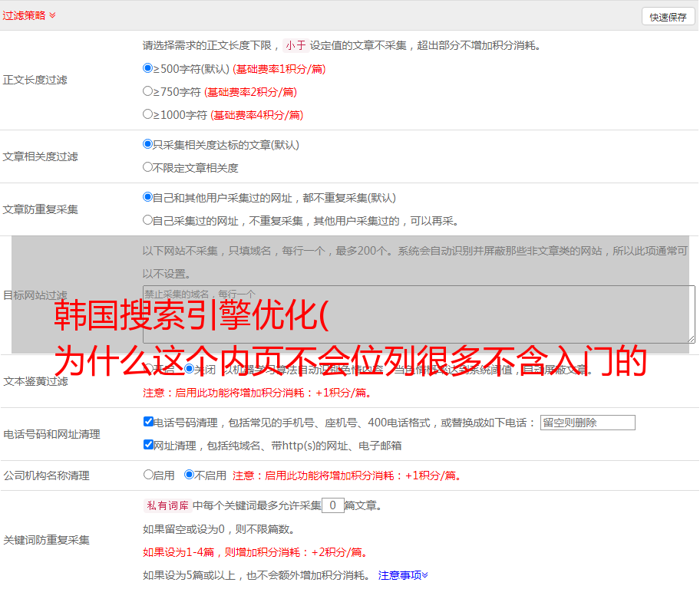Toggle the 网址清理 checkbox
700x589 pixels.
point(149,444)
